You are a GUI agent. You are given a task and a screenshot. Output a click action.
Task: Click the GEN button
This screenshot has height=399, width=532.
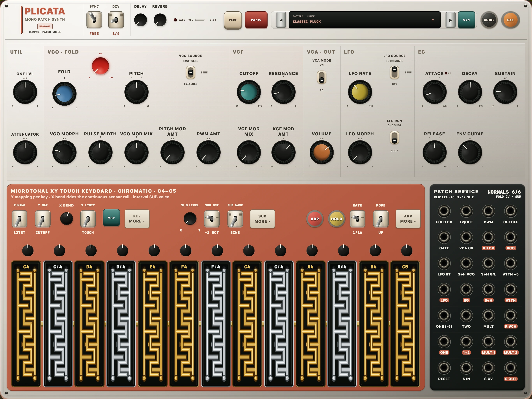point(466,20)
